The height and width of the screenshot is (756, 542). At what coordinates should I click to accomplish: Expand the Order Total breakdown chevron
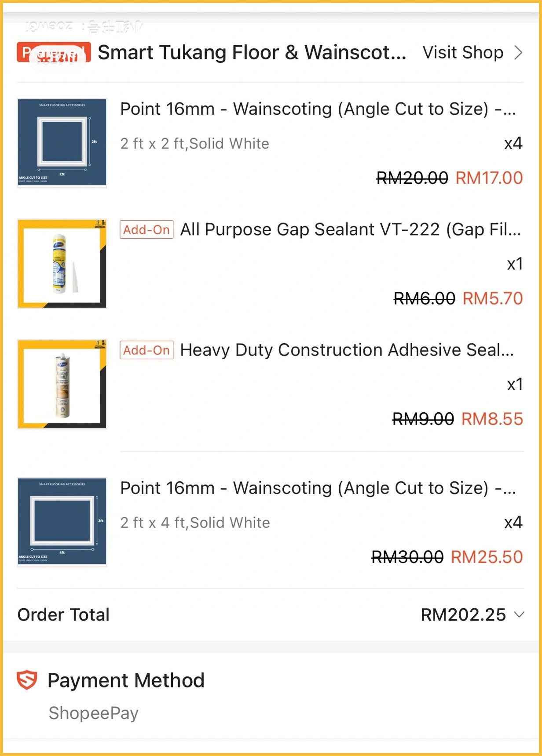(x=520, y=614)
